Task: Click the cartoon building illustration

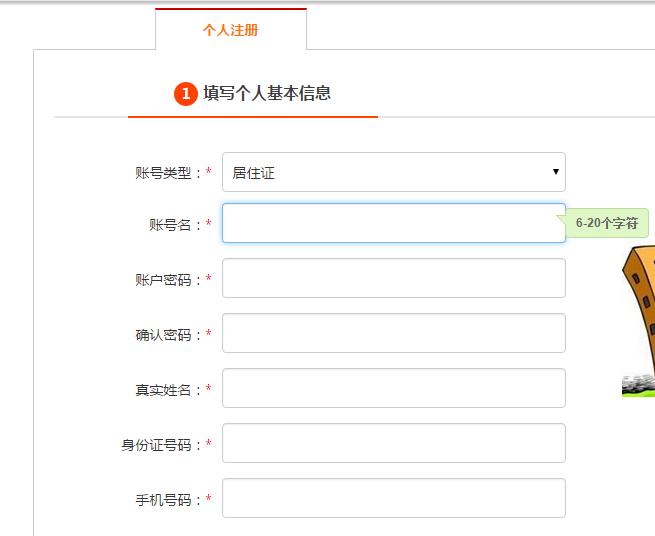Action: pyautogui.click(x=638, y=320)
